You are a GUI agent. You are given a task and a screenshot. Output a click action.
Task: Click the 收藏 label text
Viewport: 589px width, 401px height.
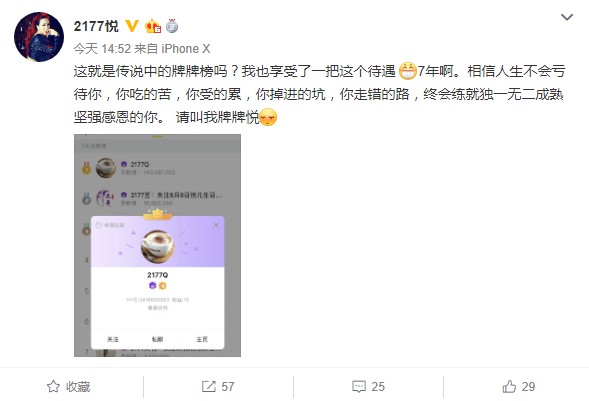point(78,387)
